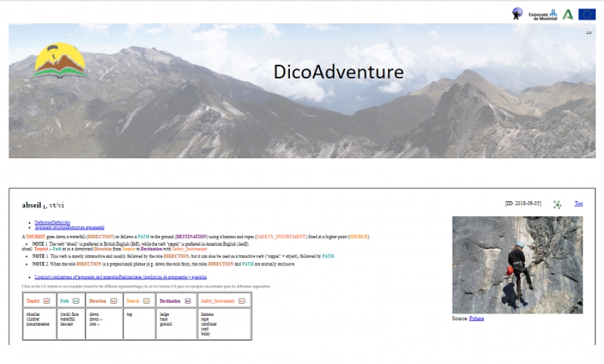604x364 pixels.
Task: Click 'descent' in the Path column
Action: [x=66, y=324]
